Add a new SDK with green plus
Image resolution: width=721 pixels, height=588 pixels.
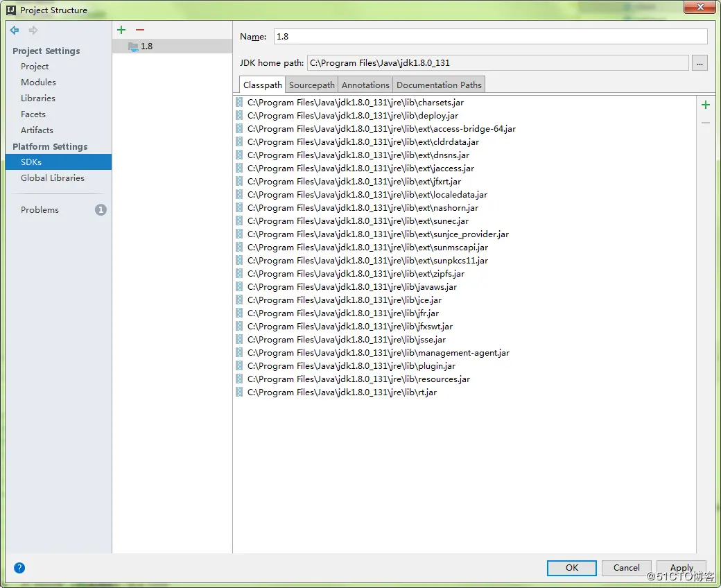coord(121,30)
